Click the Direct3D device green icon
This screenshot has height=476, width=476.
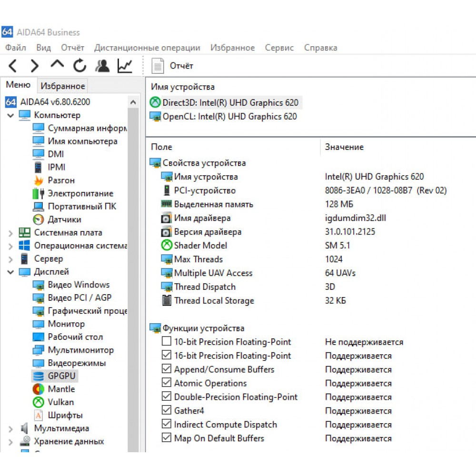click(155, 102)
